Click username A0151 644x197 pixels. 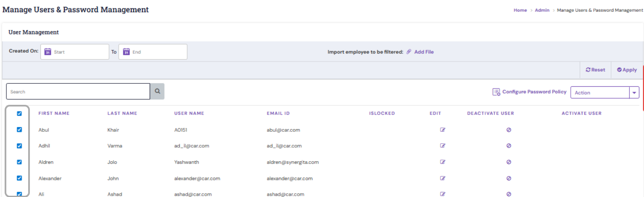pos(181,130)
